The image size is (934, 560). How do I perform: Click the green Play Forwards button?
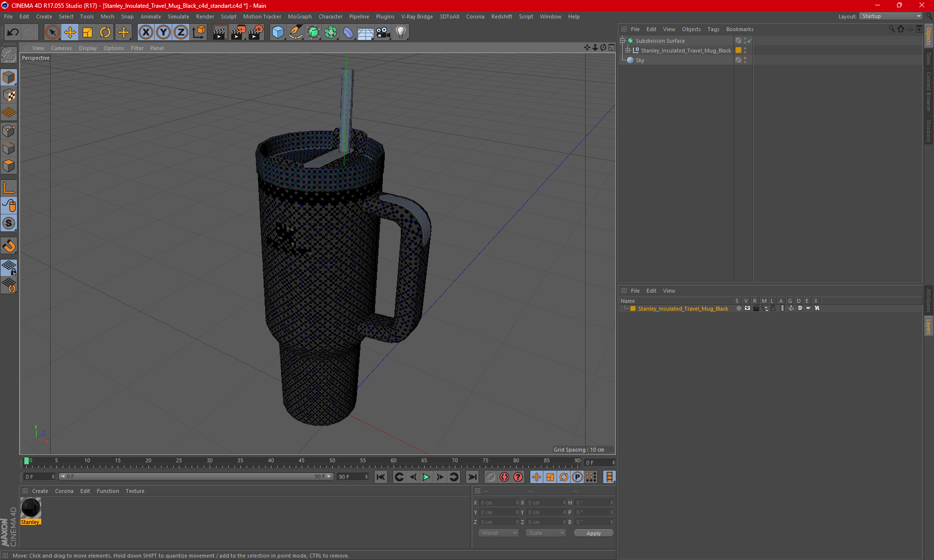point(426,477)
